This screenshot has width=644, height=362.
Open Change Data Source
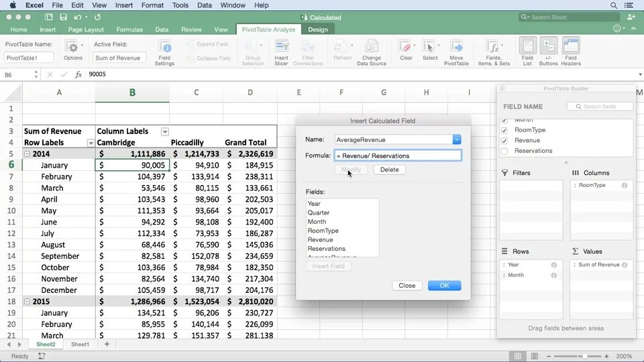371,52
